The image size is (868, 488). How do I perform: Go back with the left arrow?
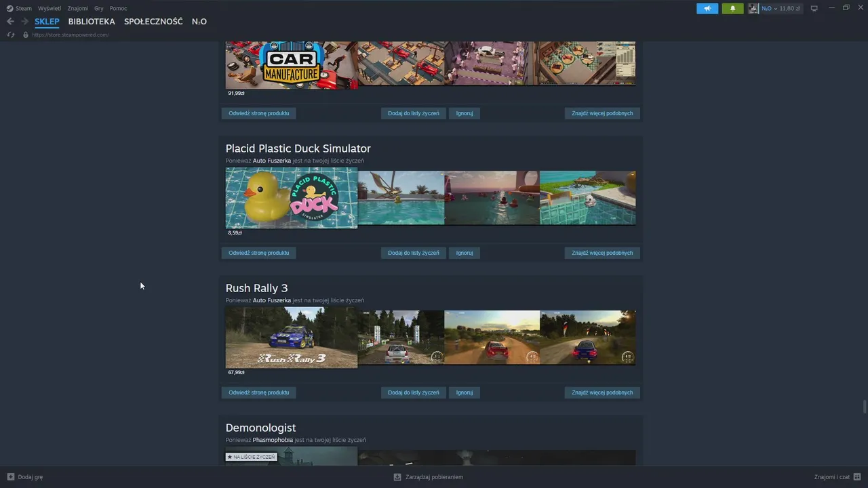click(x=10, y=22)
